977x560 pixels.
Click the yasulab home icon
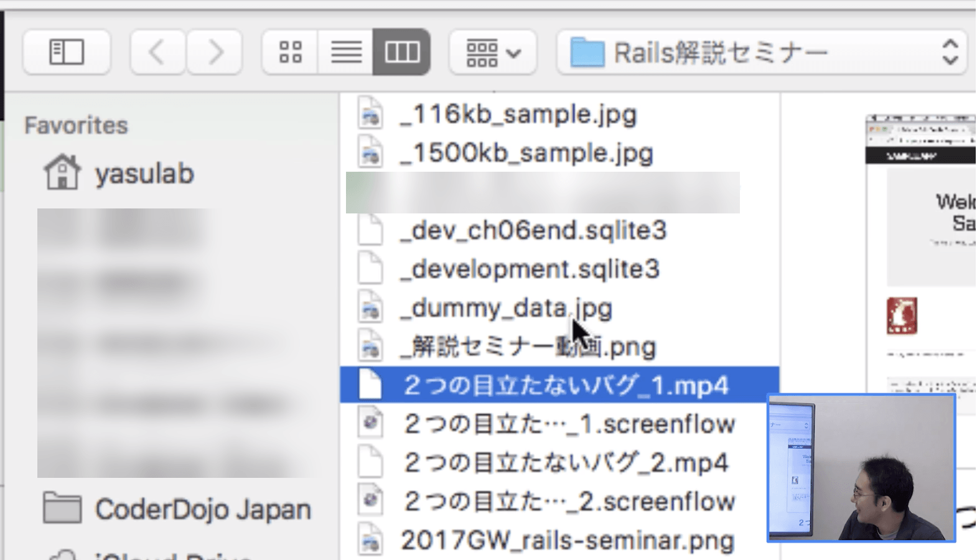tap(62, 172)
